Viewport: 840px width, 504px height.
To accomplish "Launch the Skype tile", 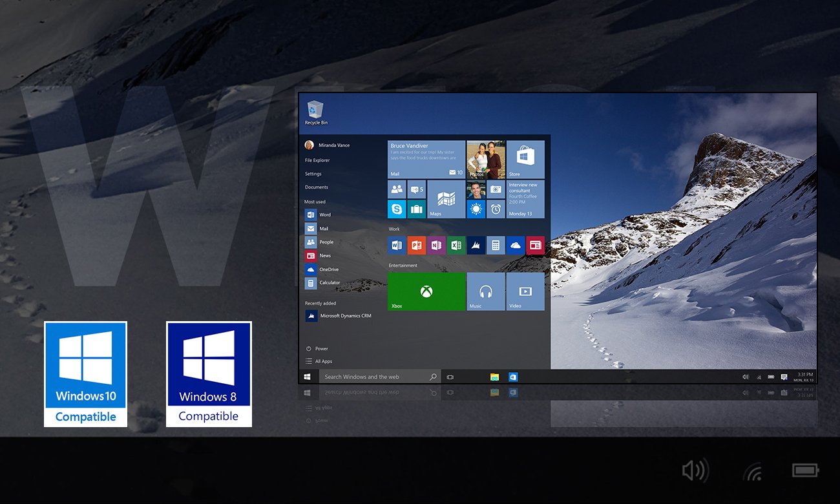I will (x=397, y=209).
